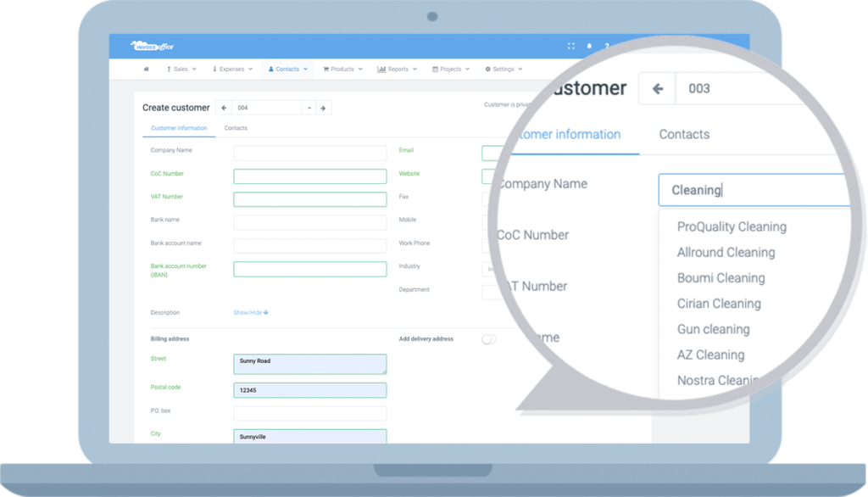Select the Customer information tab
Viewport: 868px width, 497px height.
[x=179, y=128]
